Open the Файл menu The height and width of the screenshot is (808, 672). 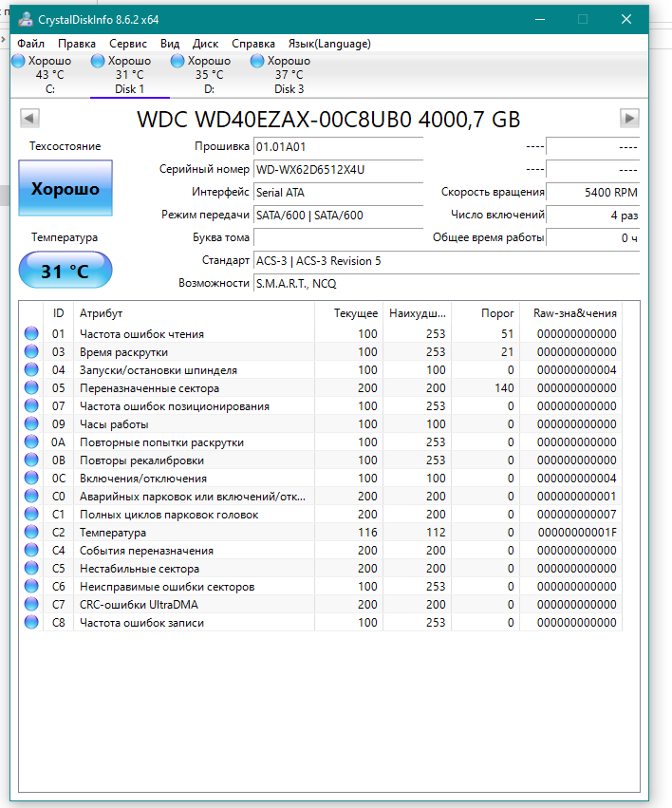click(31, 44)
